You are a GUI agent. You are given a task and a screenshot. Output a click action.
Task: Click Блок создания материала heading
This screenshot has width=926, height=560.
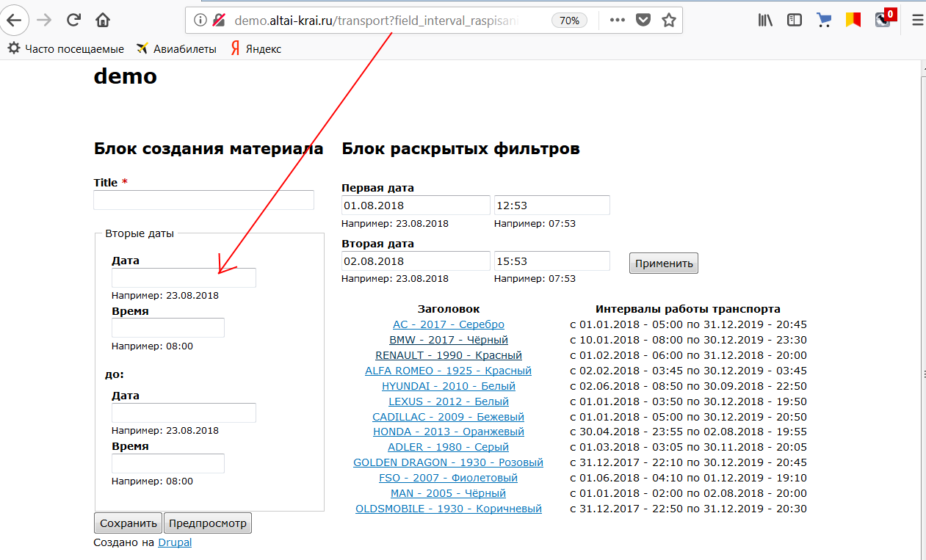pyautogui.click(x=209, y=149)
